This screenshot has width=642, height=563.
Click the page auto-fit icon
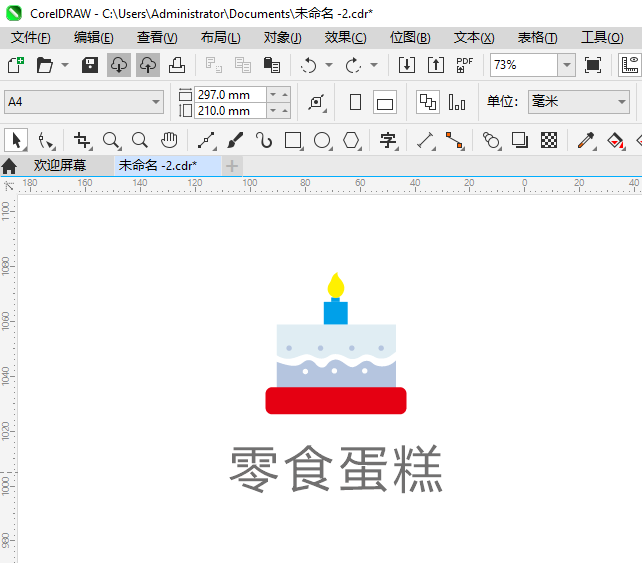coord(317,102)
